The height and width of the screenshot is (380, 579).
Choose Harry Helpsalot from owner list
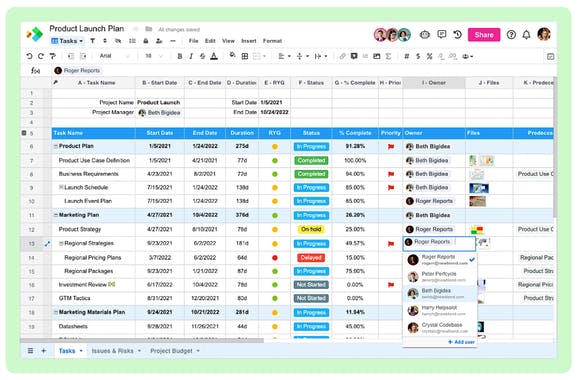(439, 311)
